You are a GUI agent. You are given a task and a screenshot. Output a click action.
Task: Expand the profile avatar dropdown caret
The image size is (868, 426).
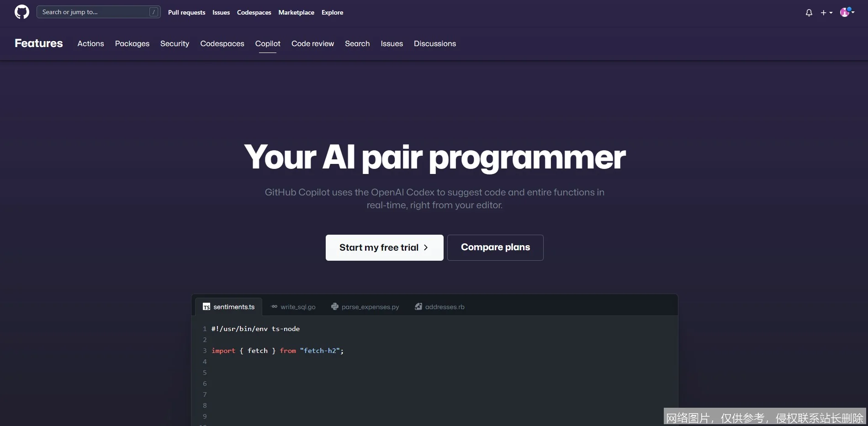click(x=853, y=12)
